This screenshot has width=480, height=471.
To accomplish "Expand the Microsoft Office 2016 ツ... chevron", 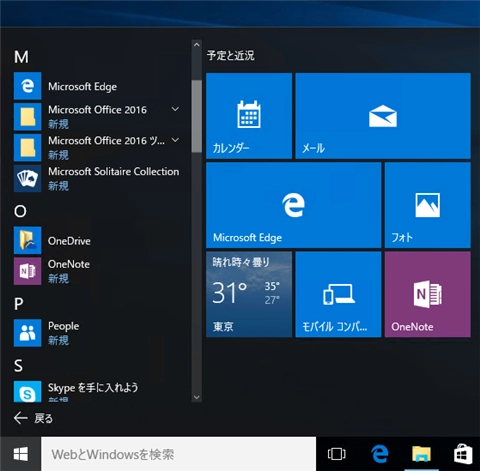I will (175, 140).
